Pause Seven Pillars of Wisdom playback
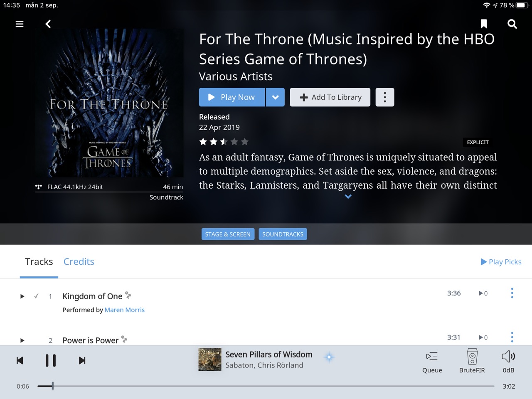This screenshot has width=532, height=399. click(51, 360)
